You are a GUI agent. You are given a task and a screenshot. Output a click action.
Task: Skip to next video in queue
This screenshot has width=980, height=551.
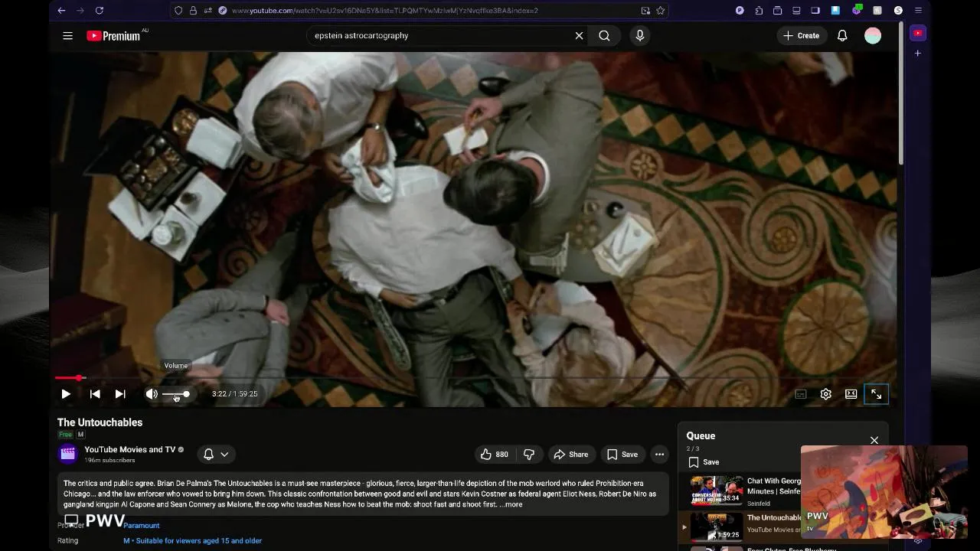pos(120,394)
